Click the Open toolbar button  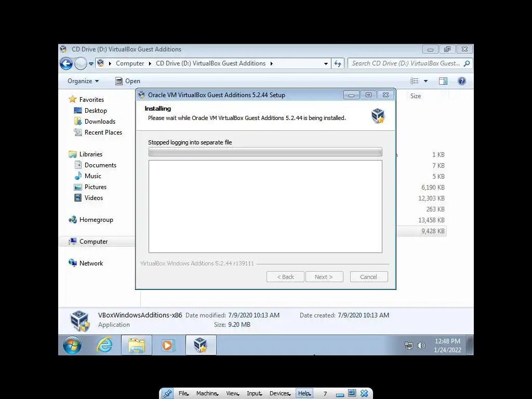[128, 81]
